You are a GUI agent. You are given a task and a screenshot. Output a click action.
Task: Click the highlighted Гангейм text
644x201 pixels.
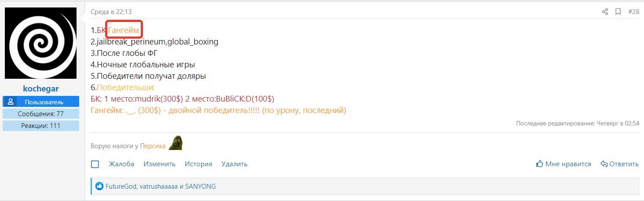(x=124, y=30)
